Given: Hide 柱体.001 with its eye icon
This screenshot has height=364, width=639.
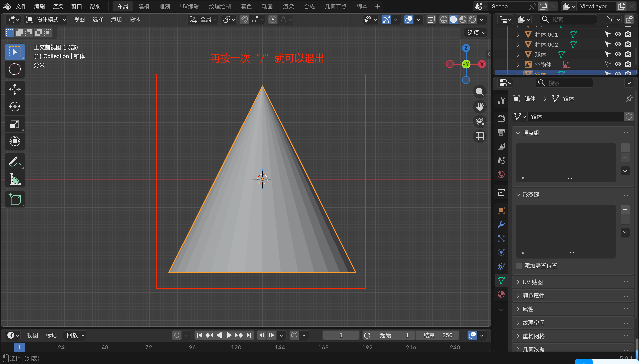Looking at the screenshot, I should (618, 34).
